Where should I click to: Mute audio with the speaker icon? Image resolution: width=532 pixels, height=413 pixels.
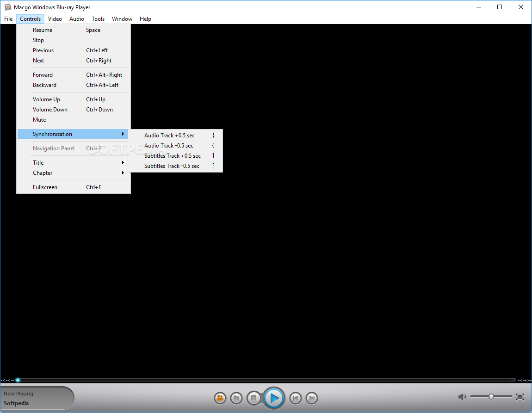462,397
